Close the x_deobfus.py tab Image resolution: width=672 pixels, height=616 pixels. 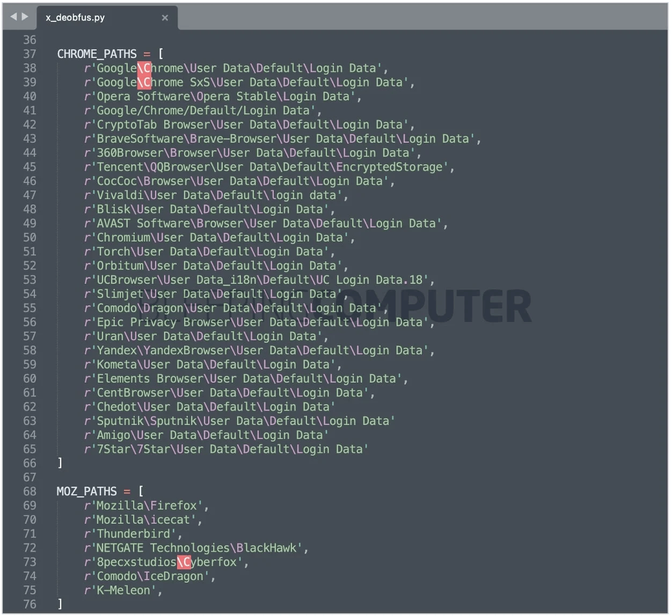pyautogui.click(x=165, y=18)
